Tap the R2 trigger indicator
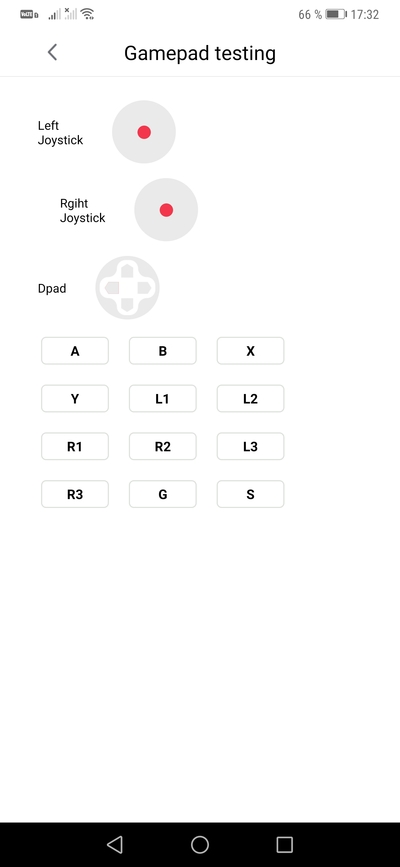Image resolution: width=400 pixels, height=867 pixels. point(163,446)
